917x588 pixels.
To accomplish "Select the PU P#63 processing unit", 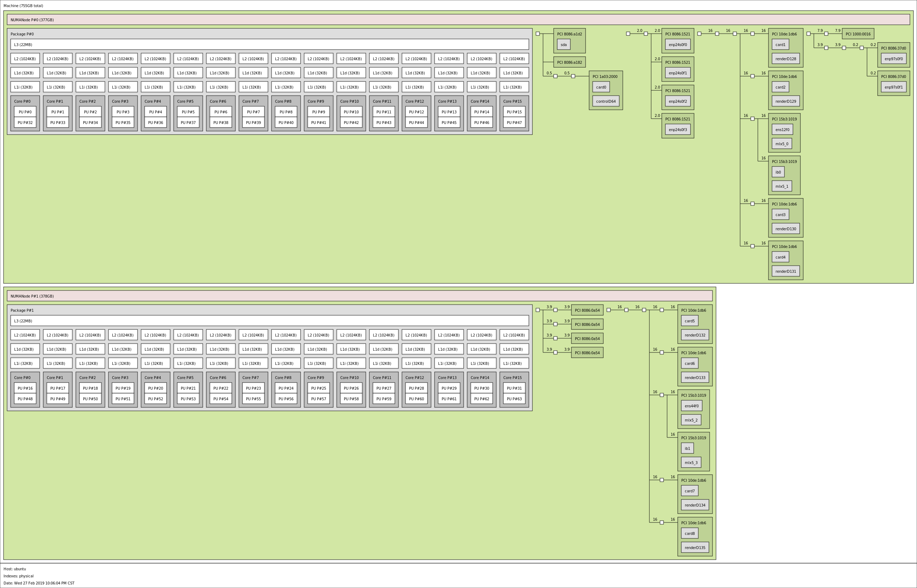I will (x=514, y=399).
